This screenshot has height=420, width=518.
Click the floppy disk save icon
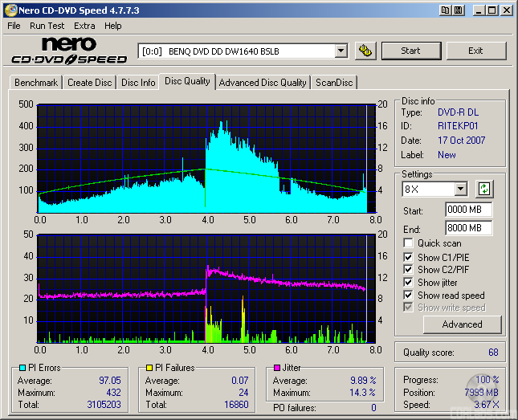[x=457, y=10]
